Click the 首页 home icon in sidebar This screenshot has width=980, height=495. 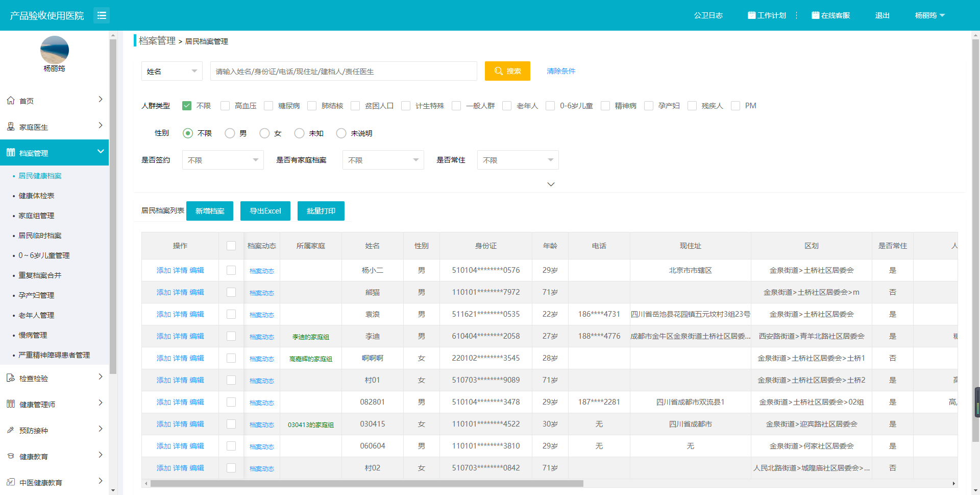tap(11, 101)
